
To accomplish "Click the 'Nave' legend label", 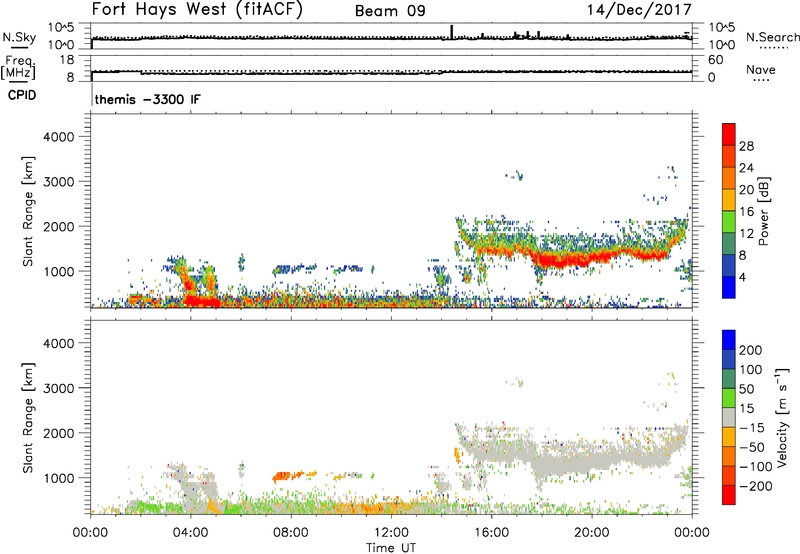I will tap(761, 70).
